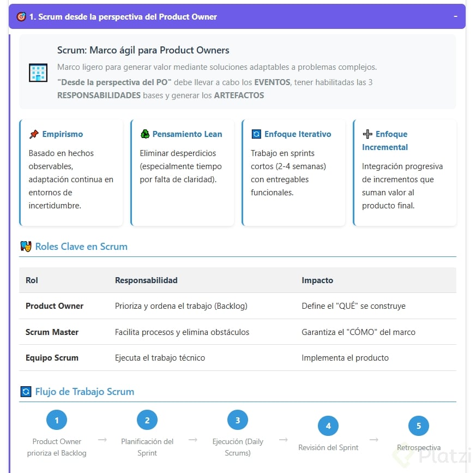The width and height of the screenshot is (476, 473).
Task: Click the cycle icon by Flujo de Trabajo
Action: click(x=26, y=392)
